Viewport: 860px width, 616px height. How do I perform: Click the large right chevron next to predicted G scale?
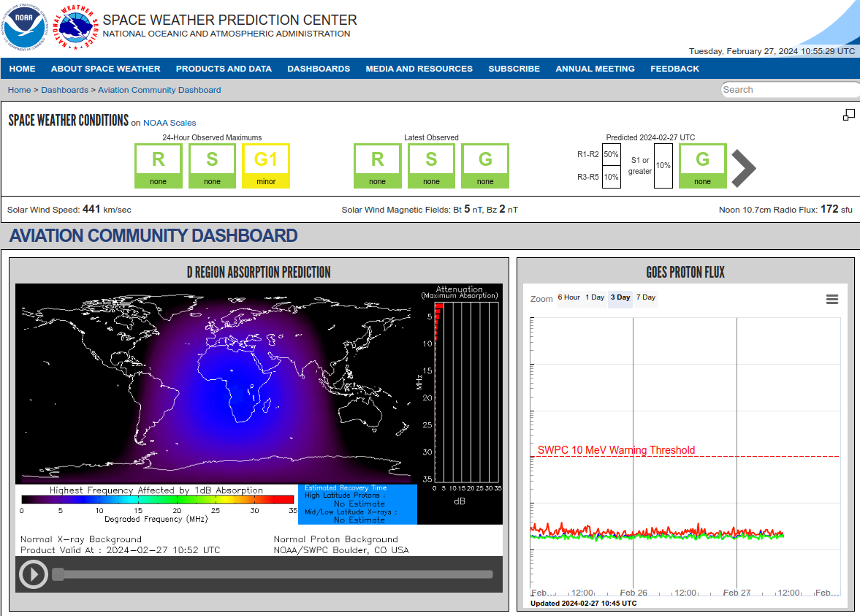pos(744,168)
